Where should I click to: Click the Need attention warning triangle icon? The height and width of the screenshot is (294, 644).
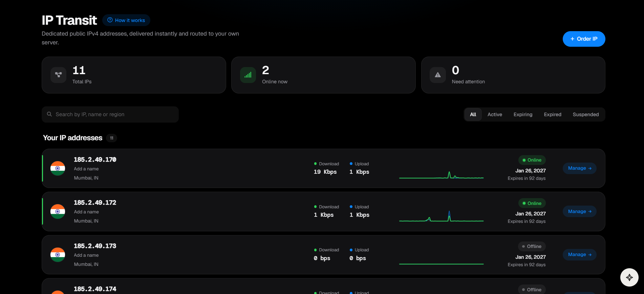tap(438, 75)
